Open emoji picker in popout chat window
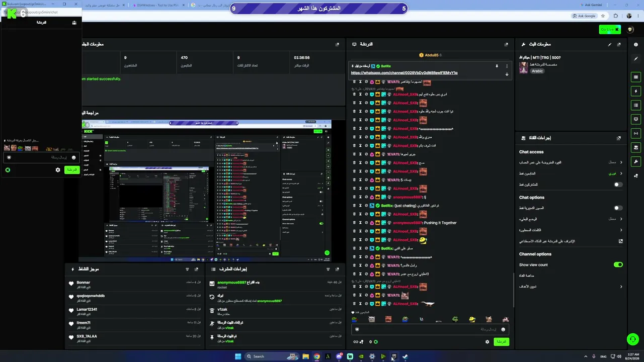This screenshot has height=362, width=644. pos(73,157)
